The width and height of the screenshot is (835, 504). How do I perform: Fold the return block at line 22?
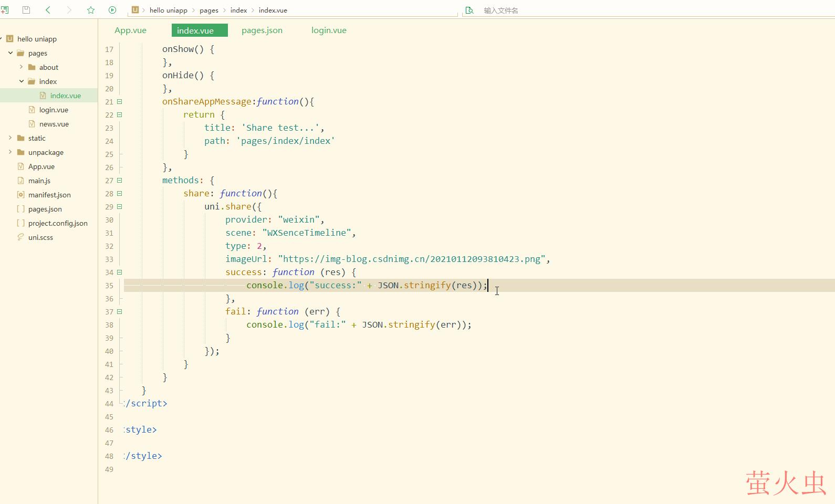point(120,114)
